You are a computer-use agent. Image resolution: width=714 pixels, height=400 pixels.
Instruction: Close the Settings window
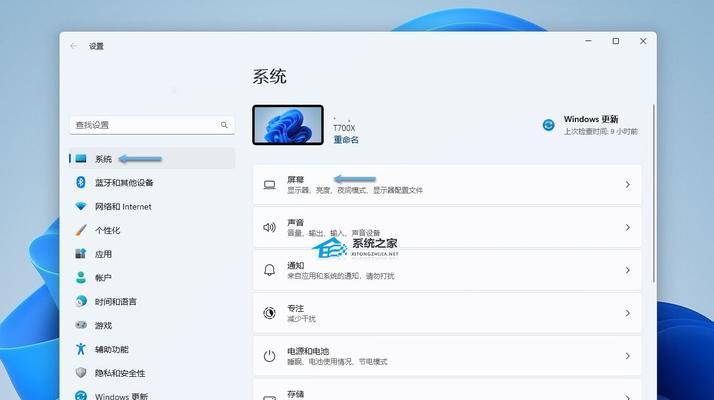tap(643, 41)
